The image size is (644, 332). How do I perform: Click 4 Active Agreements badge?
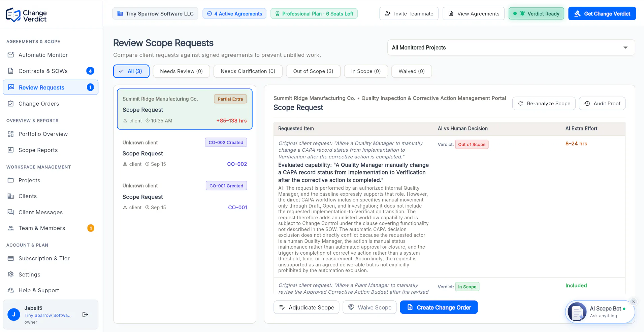coord(234,14)
